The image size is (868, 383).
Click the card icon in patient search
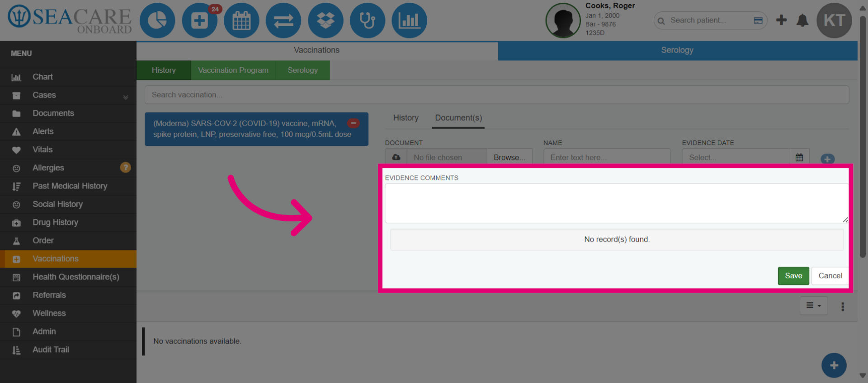[758, 20]
